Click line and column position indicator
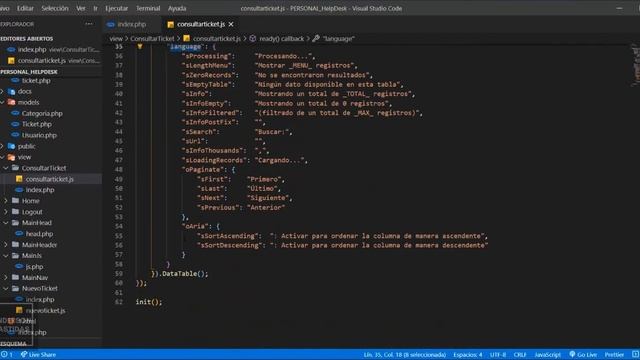This screenshot has width=640, height=360. (404, 355)
